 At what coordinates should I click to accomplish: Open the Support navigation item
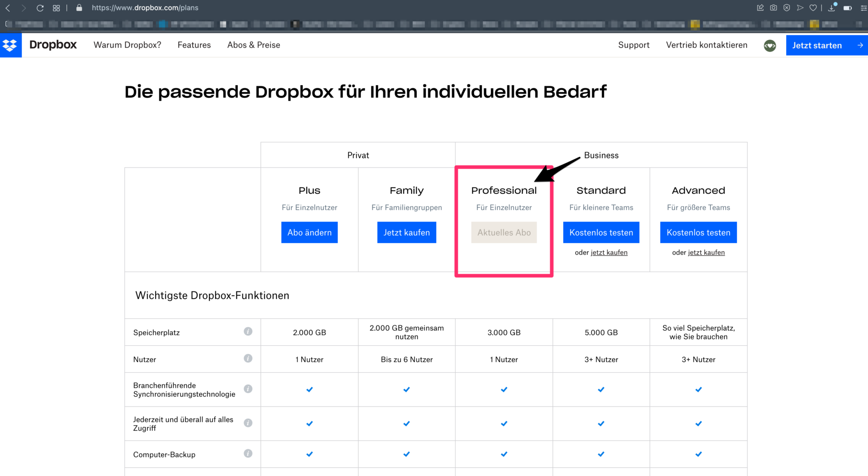point(634,45)
